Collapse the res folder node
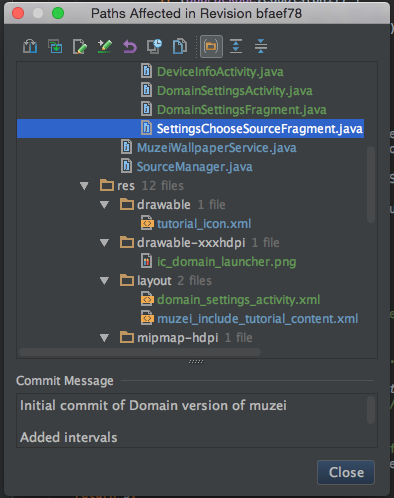Viewport: 394px width, 498px height. tap(84, 186)
